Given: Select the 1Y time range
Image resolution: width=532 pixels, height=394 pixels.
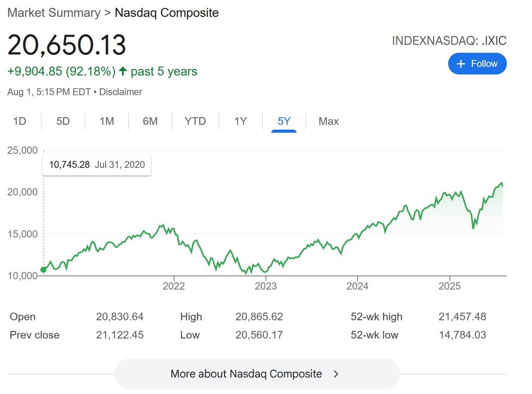Looking at the screenshot, I should click(x=241, y=121).
